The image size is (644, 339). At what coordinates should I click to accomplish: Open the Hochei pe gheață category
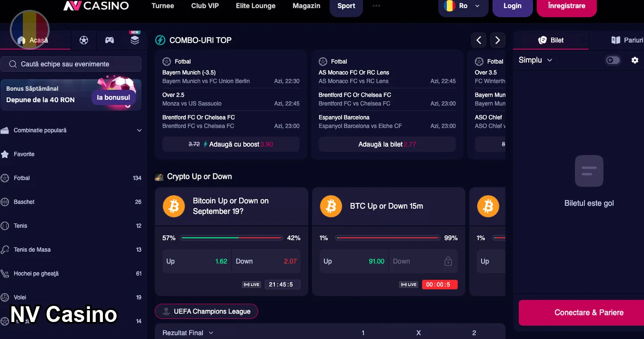click(x=72, y=274)
